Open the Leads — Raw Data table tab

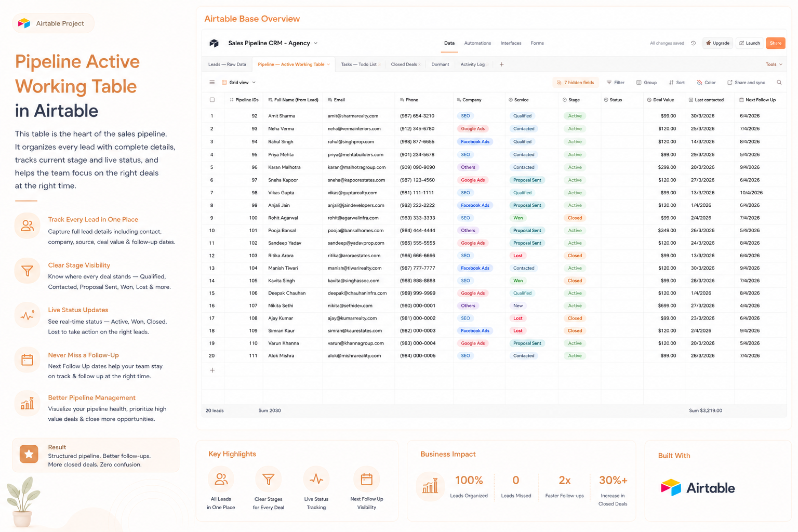coord(227,64)
